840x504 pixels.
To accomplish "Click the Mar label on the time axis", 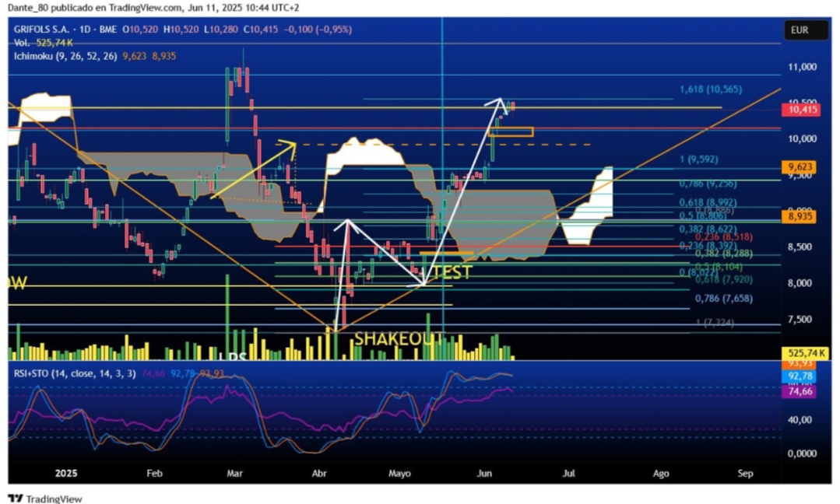I will coord(234,474).
